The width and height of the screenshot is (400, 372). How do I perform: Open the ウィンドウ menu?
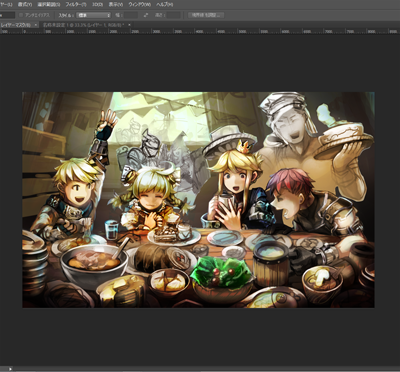pos(140,5)
